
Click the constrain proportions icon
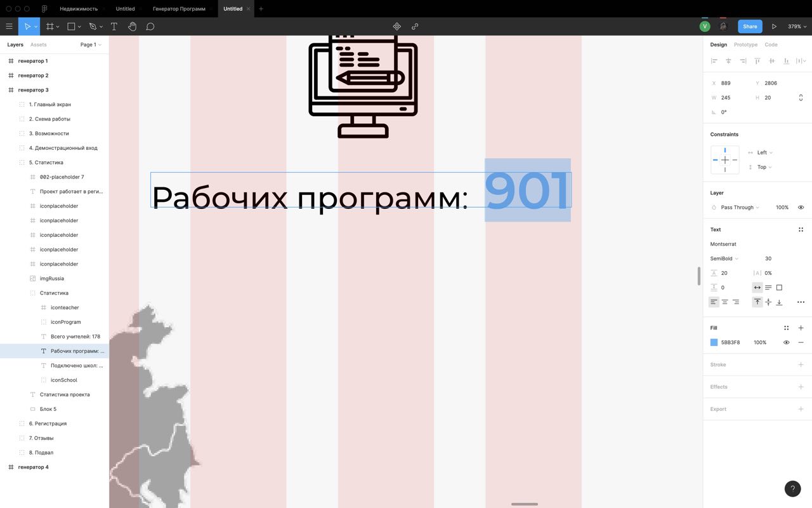click(x=801, y=98)
